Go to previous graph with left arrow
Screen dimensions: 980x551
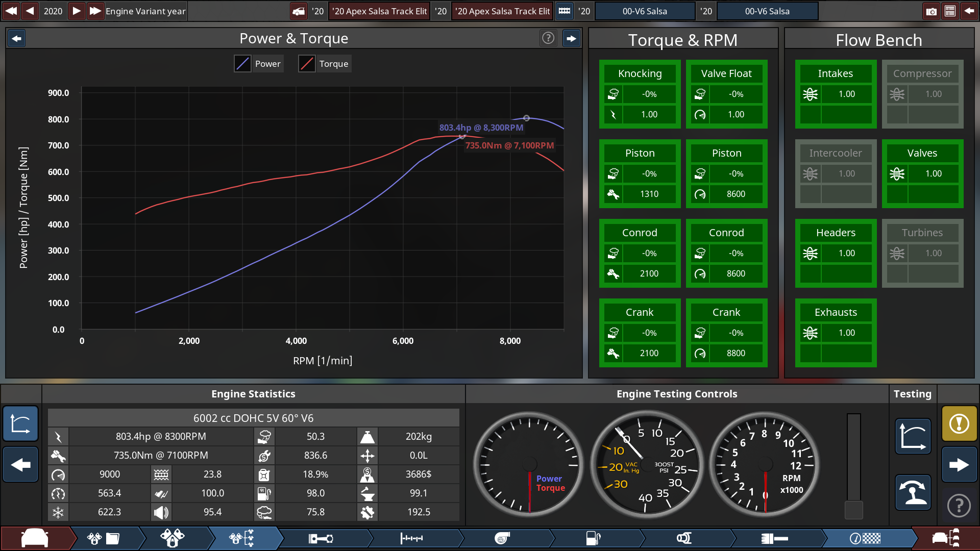(x=17, y=38)
